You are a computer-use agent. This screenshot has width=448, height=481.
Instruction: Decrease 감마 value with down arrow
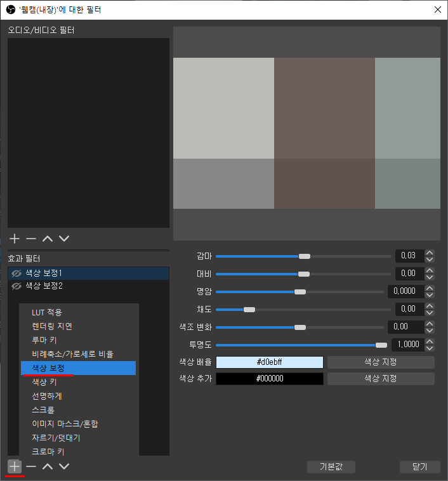pos(430,260)
